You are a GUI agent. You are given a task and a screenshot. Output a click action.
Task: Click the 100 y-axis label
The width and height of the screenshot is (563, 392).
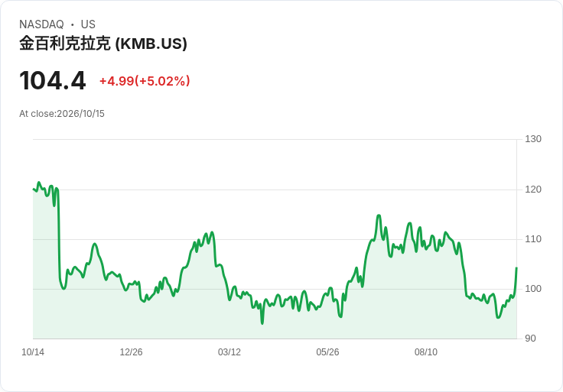click(533, 289)
